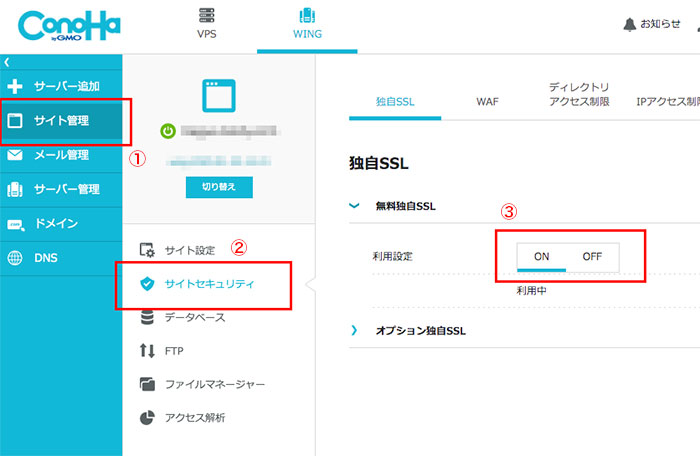Click the .com domain icon
Image resolution: width=700 pixels, height=456 pixels.
tap(16, 224)
